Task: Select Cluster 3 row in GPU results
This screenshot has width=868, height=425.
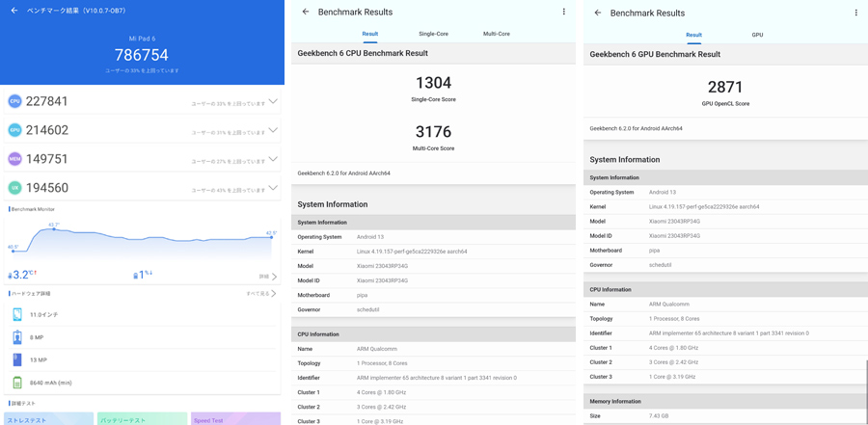Action: (x=725, y=377)
